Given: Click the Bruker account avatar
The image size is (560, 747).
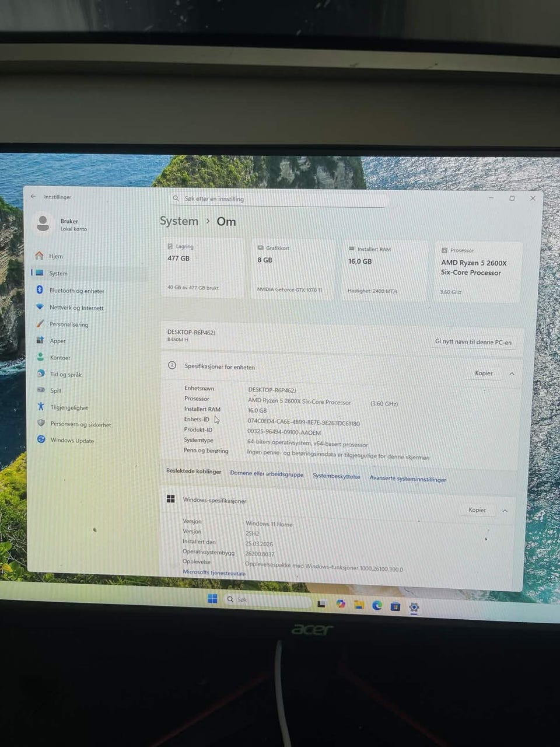Looking at the screenshot, I should [43, 224].
